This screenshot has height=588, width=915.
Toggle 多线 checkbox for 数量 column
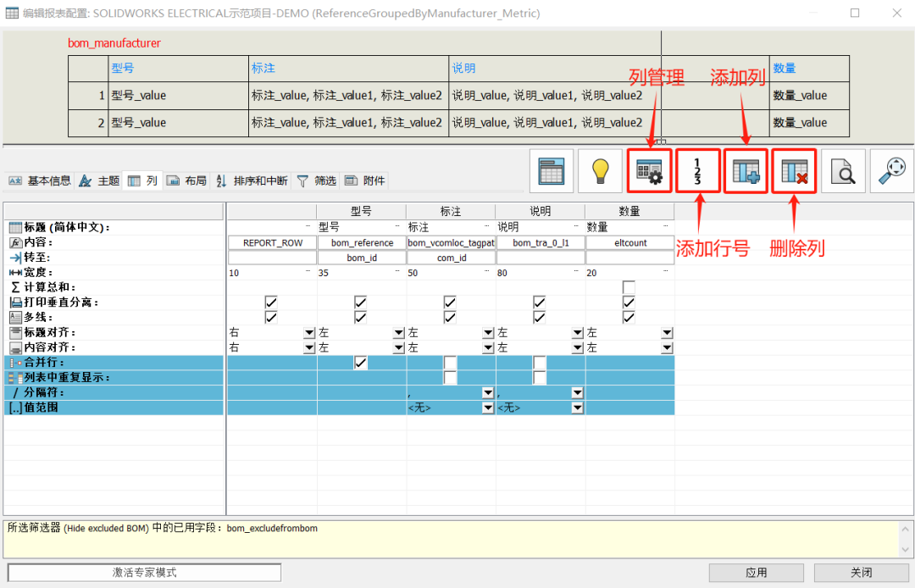pyautogui.click(x=629, y=318)
